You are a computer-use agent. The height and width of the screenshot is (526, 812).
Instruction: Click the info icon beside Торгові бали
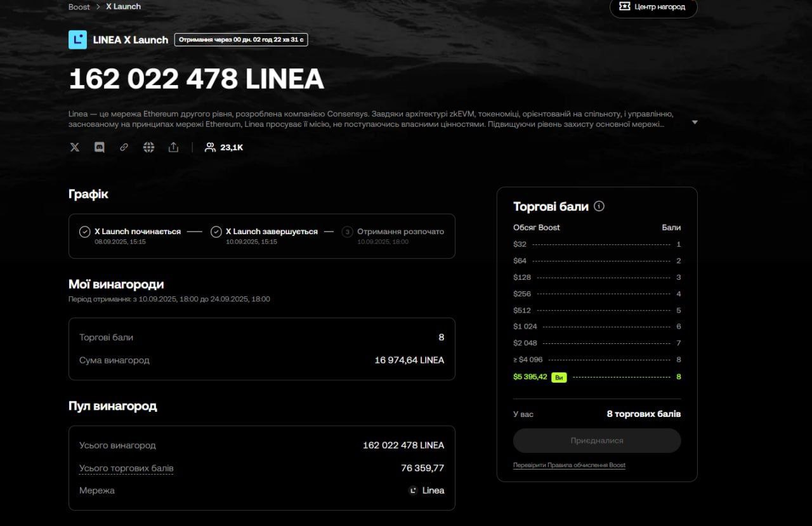[599, 206]
